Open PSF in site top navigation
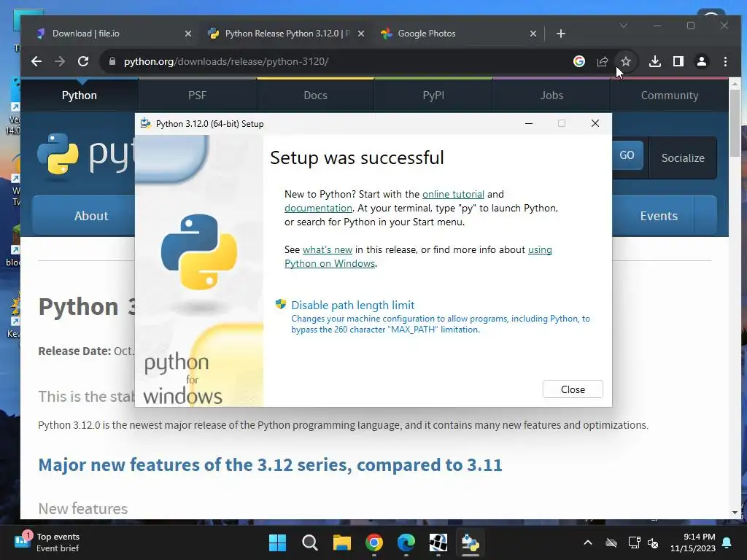747x560 pixels. click(x=197, y=96)
